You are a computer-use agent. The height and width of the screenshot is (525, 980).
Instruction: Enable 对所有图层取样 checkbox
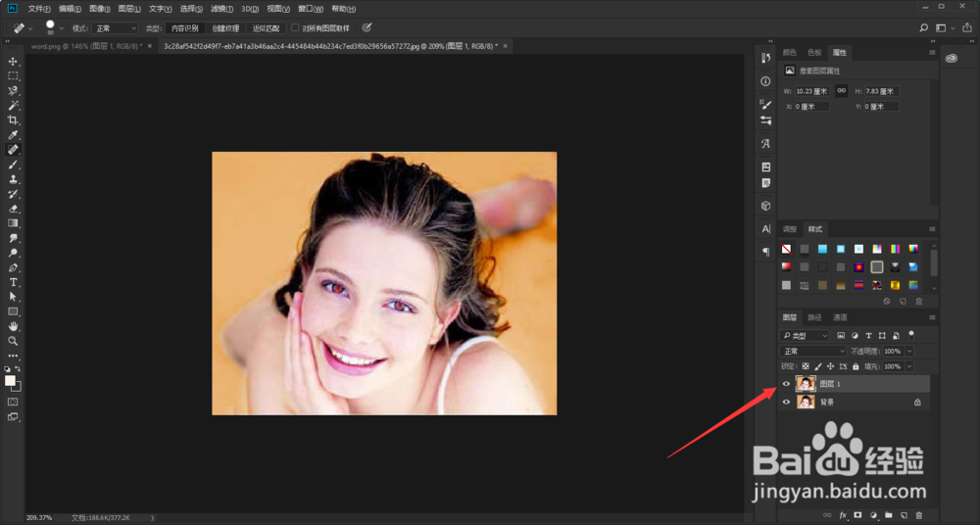point(295,27)
